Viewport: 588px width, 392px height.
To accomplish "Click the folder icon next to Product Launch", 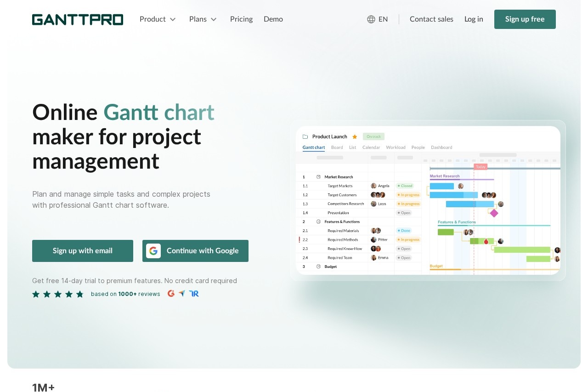I will click(x=305, y=136).
